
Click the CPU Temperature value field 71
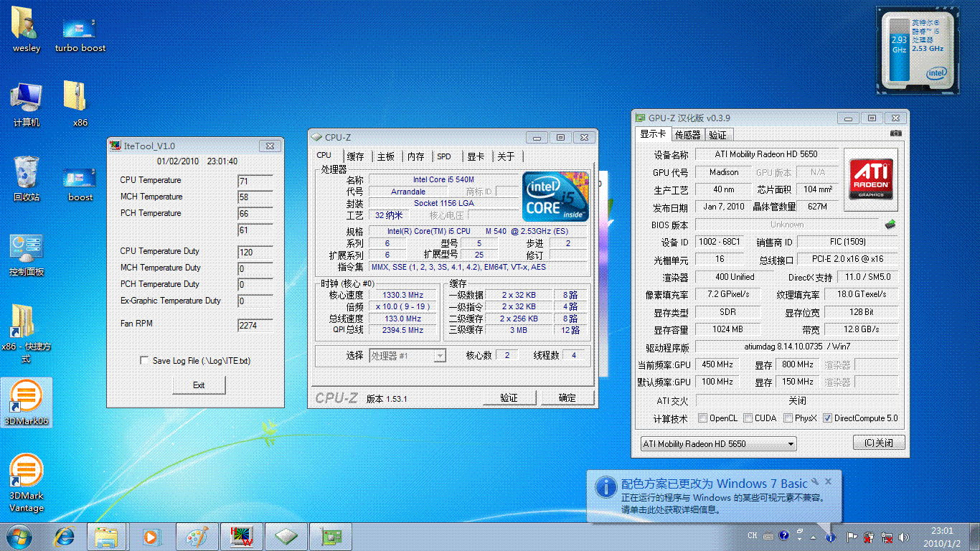255,181
